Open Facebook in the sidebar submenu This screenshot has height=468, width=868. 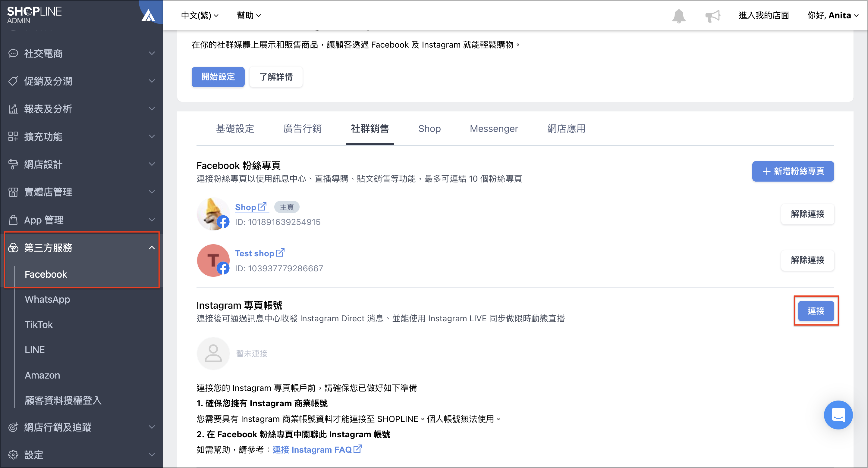46,274
